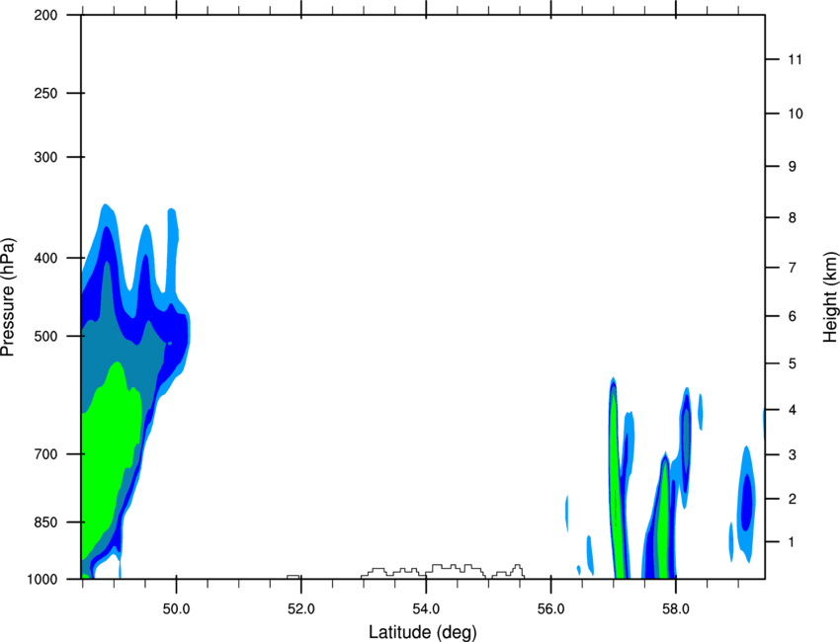This screenshot has height=642, width=840.
Task: Click the 300 pressure tick label
Action: [x=45, y=157]
